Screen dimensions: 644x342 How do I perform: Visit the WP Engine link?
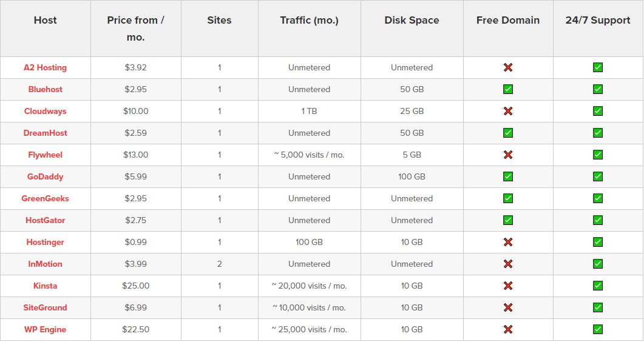[45, 329]
